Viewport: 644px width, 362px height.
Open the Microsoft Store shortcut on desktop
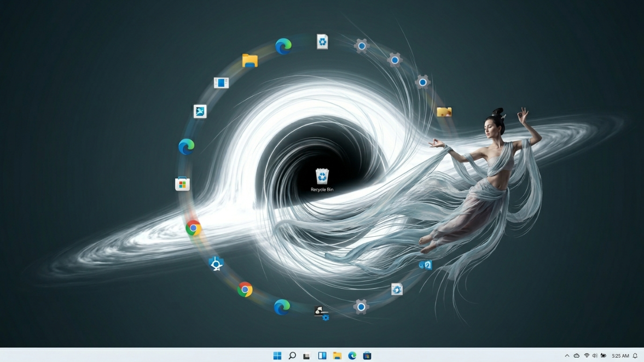[x=182, y=184]
